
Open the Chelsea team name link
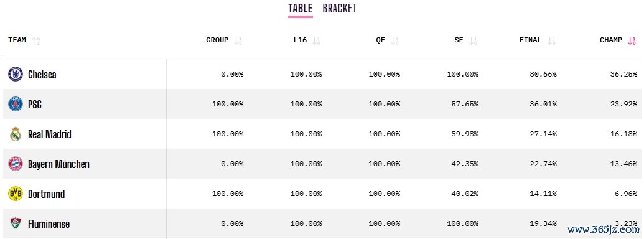coord(42,75)
